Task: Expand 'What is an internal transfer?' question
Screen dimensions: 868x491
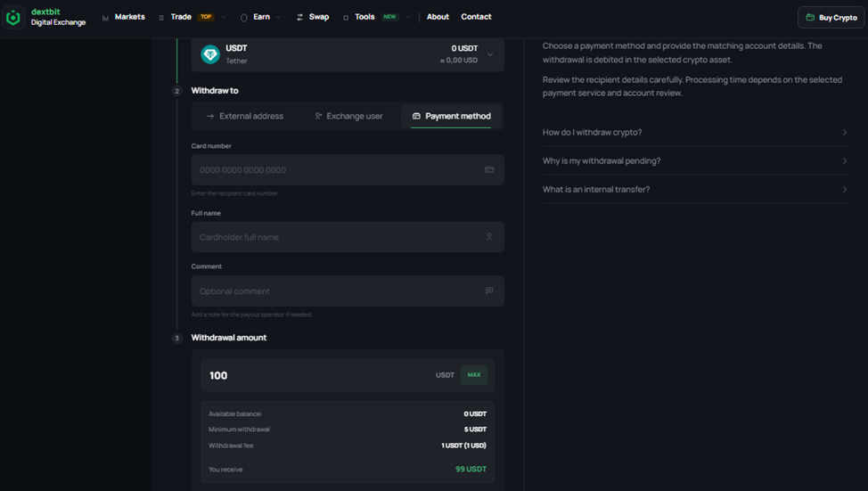Action: click(x=696, y=189)
